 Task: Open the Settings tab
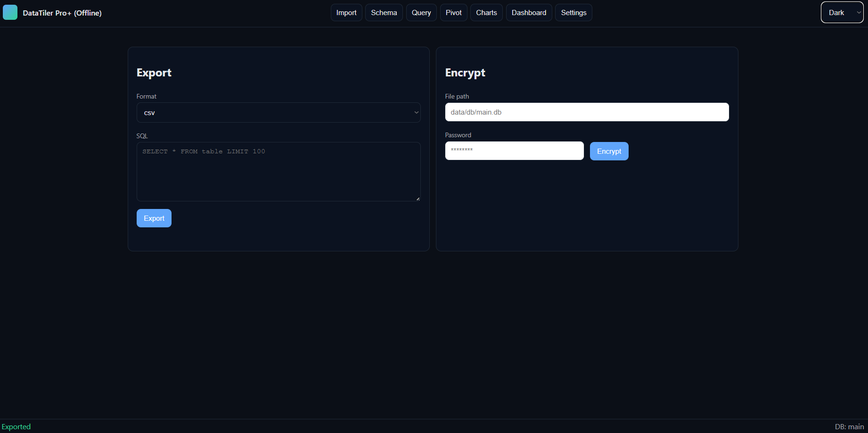click(x=573, y=13)
